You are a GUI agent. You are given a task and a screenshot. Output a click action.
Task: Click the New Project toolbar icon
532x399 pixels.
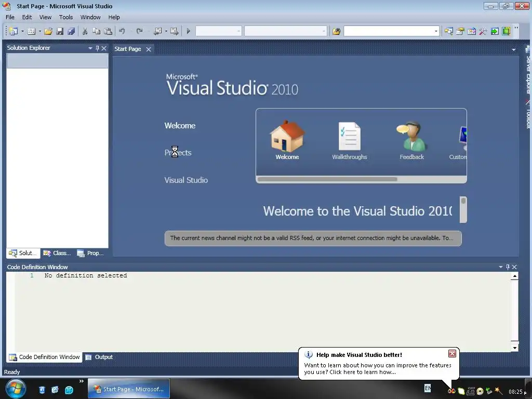coord(13,31)
